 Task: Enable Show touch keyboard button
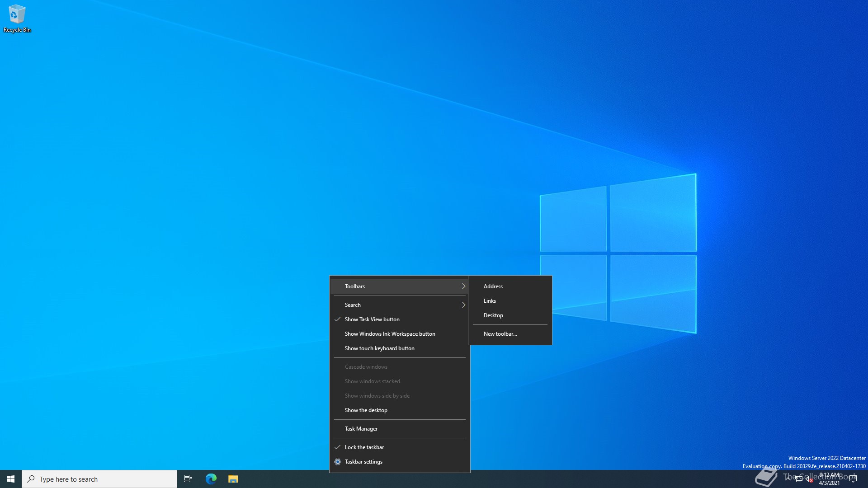(400, 348)
